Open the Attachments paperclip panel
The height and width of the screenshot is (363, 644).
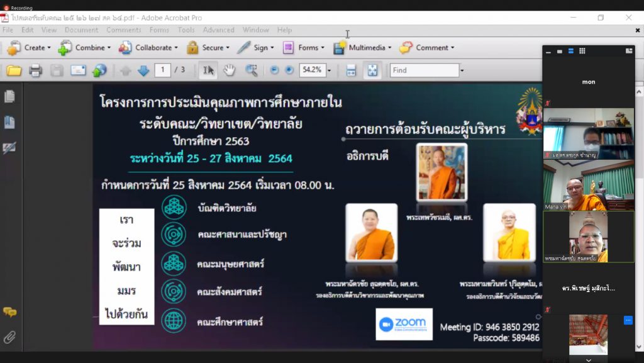(9, 337)
